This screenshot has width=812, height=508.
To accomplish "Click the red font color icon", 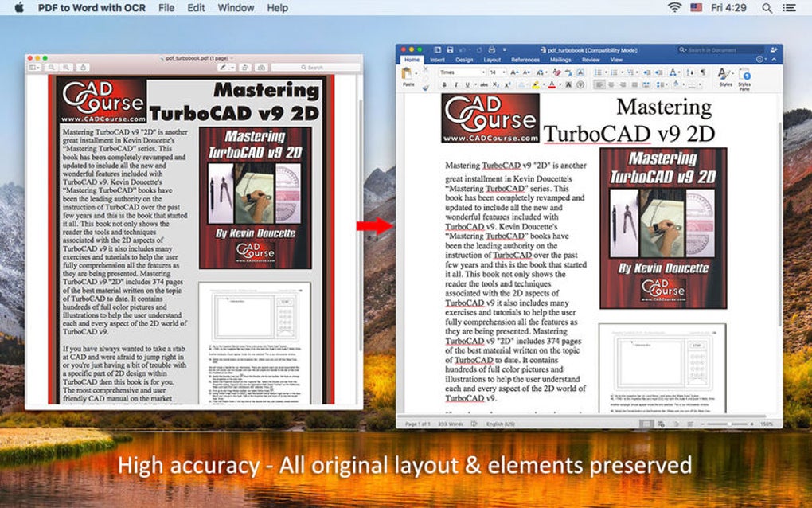I will point(552,84).
